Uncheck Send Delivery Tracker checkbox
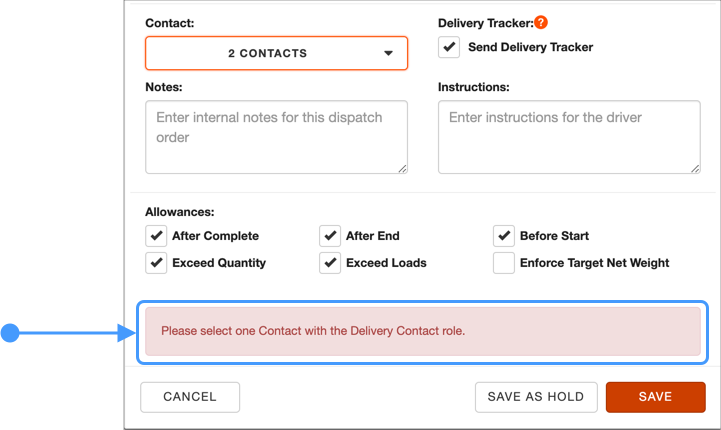Viewport: 721px width, 430px height. pyautogui.click(x=449, y=47)
